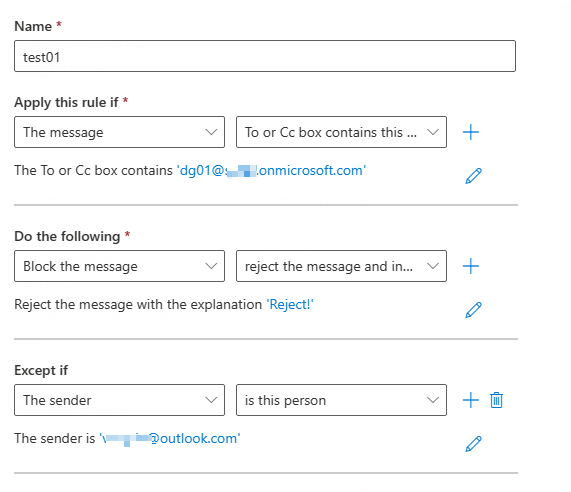This screenshot has width=571, height=492.
Task: Open 'The sender' exception dropdown
Action: pos(119,400)
